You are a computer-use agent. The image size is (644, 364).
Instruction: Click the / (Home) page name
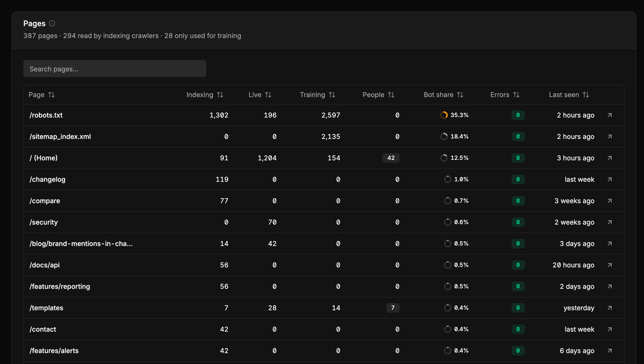pyautogui.click(x=44, y=158)
